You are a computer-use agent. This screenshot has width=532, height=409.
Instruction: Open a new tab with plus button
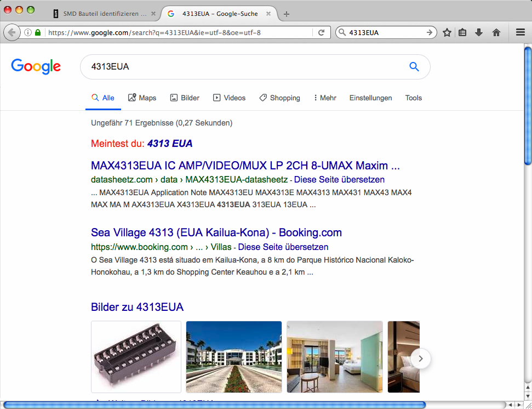click(287, 14)
